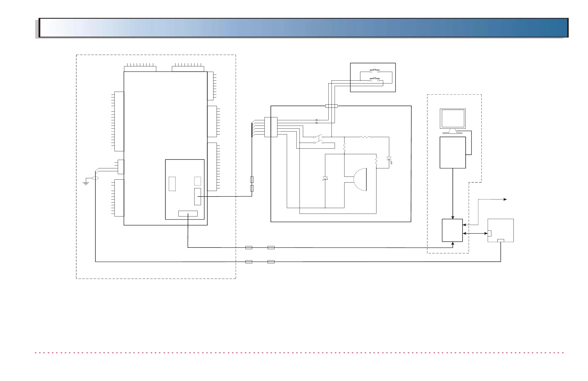
Task: Select the horizontal resistor symbol
Action: 365,137
